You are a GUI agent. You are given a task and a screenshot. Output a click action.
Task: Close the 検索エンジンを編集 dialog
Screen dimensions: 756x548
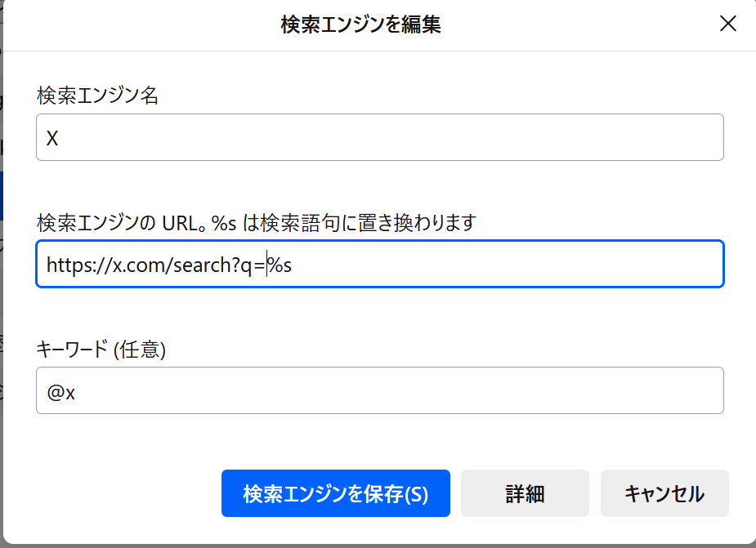[727, 24]
